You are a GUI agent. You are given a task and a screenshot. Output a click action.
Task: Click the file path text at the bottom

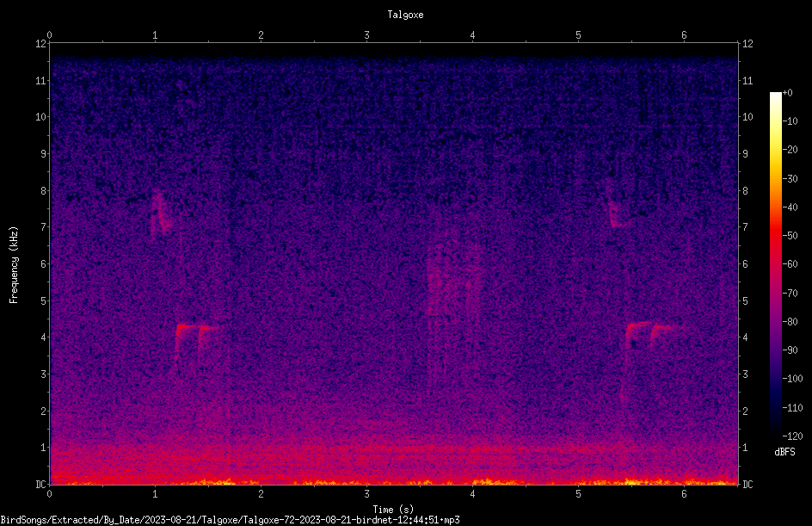pyautogui.click(x=230, y=520)
